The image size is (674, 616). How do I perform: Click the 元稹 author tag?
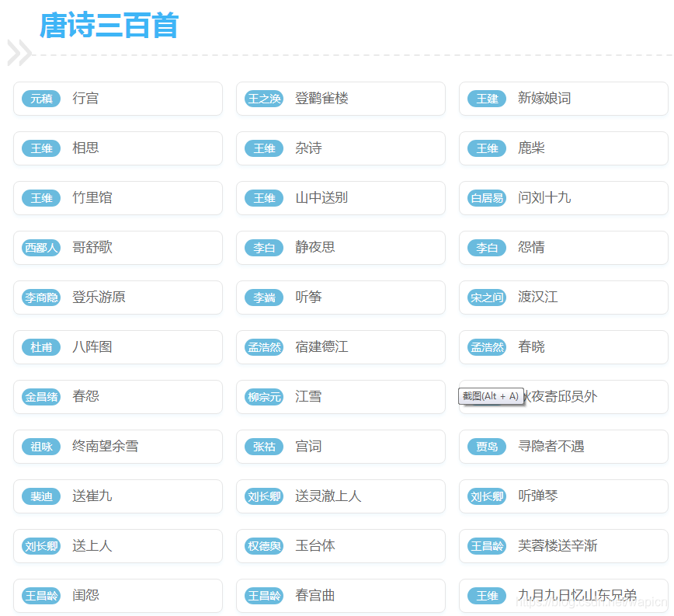[x=41, y=99]
